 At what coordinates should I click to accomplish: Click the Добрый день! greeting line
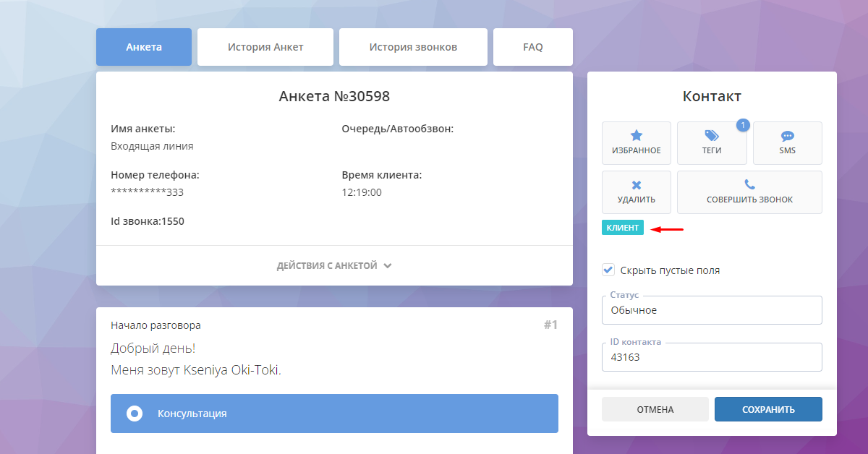pyautogui.click(x=153, y=348)
